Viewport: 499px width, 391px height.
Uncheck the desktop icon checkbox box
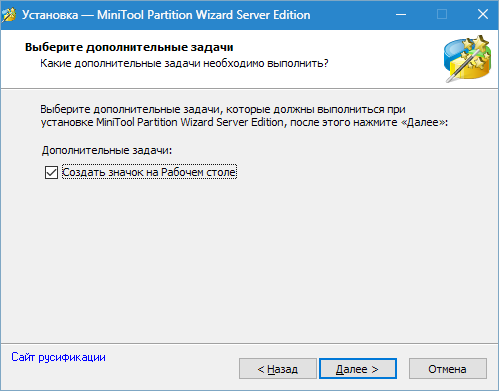tap(51, 173)
